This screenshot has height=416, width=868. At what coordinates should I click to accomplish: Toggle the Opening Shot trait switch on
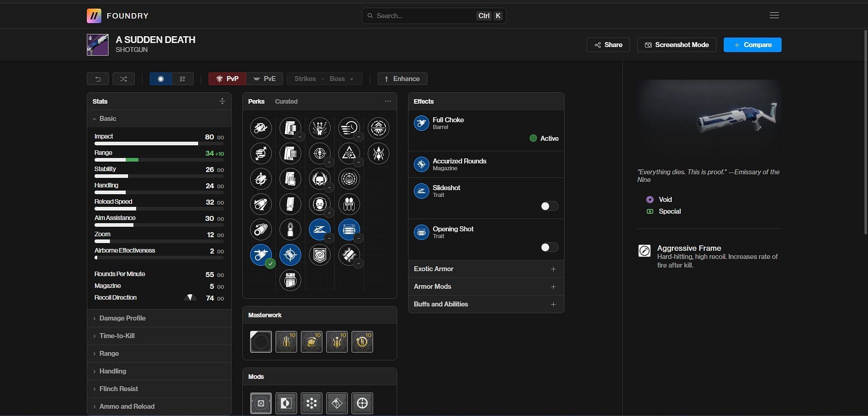pyautogui.click(x=550, y=248)
